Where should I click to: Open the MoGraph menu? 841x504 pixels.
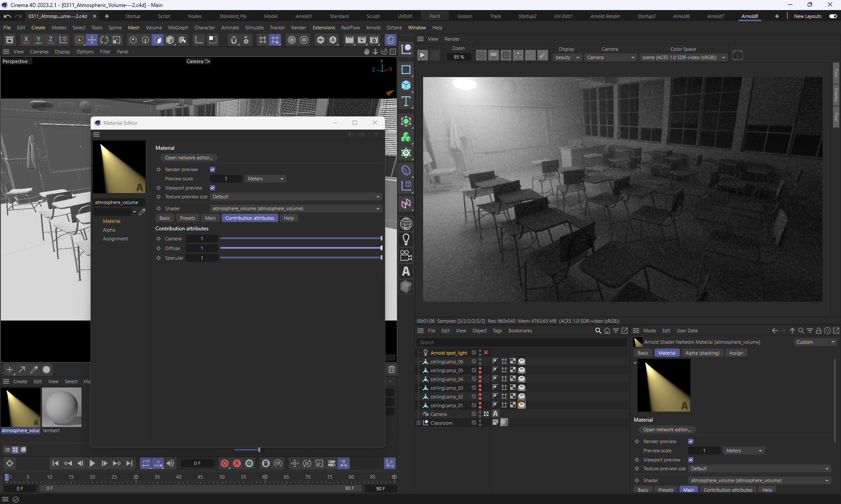tap(178, 28)
